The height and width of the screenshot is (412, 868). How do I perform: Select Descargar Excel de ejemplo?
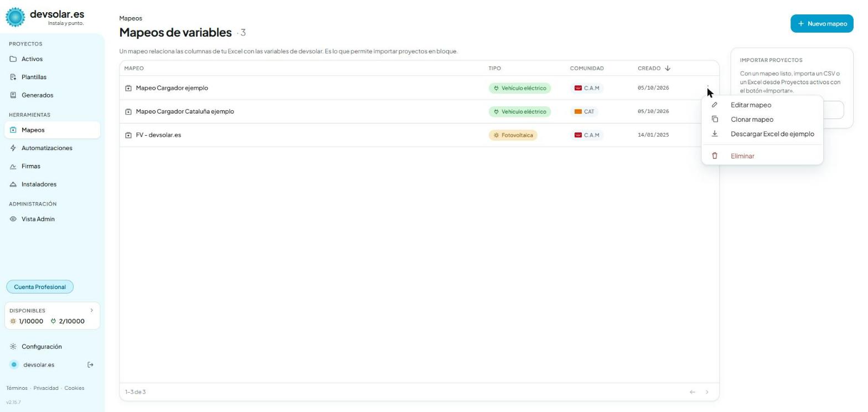tap(762, 133)
